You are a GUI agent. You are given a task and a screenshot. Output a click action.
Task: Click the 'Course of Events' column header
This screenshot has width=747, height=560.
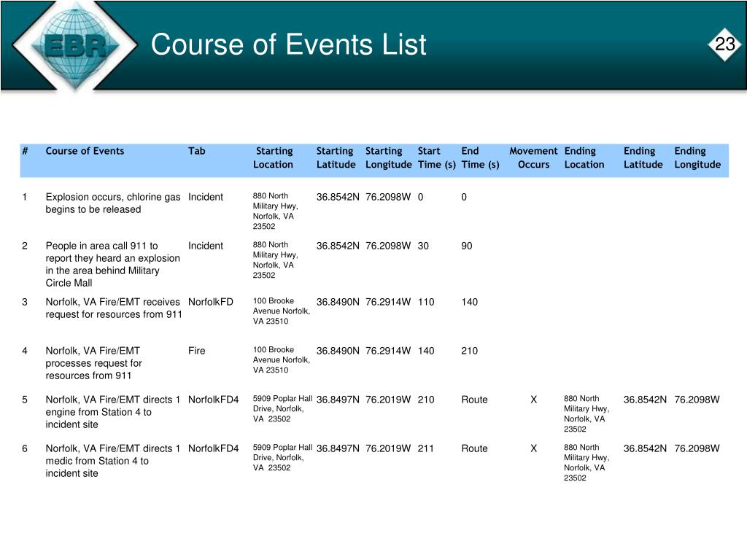point(85,151)
